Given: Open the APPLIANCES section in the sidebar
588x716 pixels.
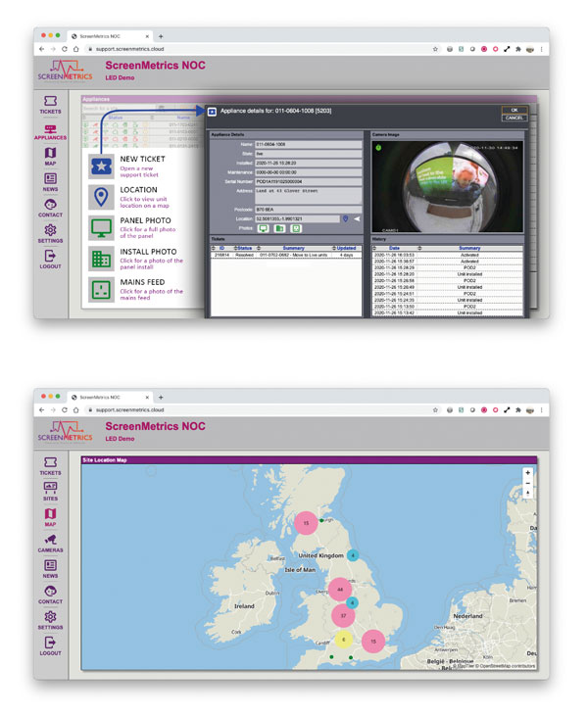Looking at the screenshot, I should 50,131.
